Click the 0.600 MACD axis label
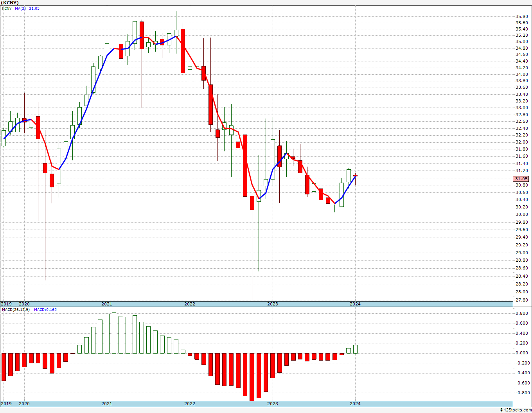The height and width of the screenshot is (413, 532). (521, 323)
